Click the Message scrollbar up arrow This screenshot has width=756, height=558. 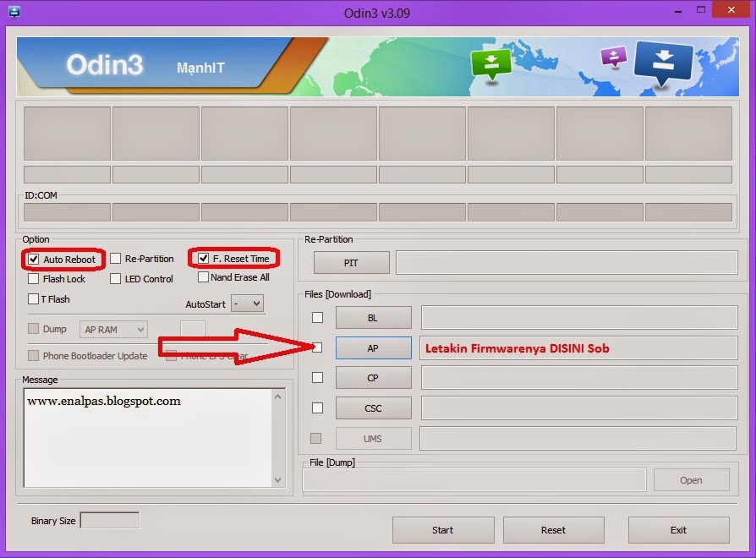(x=277, y=397)
